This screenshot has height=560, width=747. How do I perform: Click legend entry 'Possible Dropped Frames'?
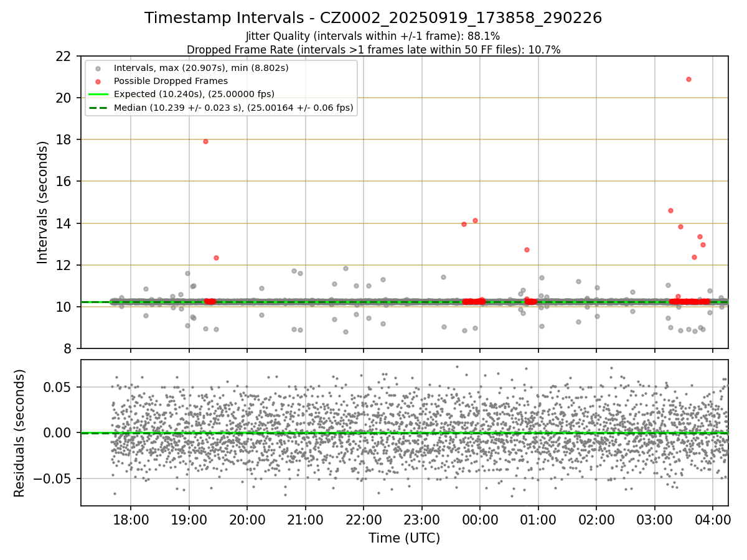(x=171, y=81)
